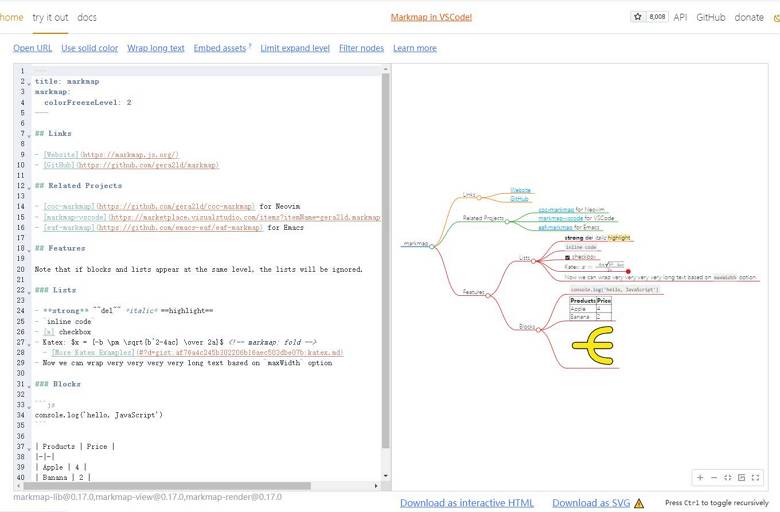Open the donate nav item

pos(749,17)
